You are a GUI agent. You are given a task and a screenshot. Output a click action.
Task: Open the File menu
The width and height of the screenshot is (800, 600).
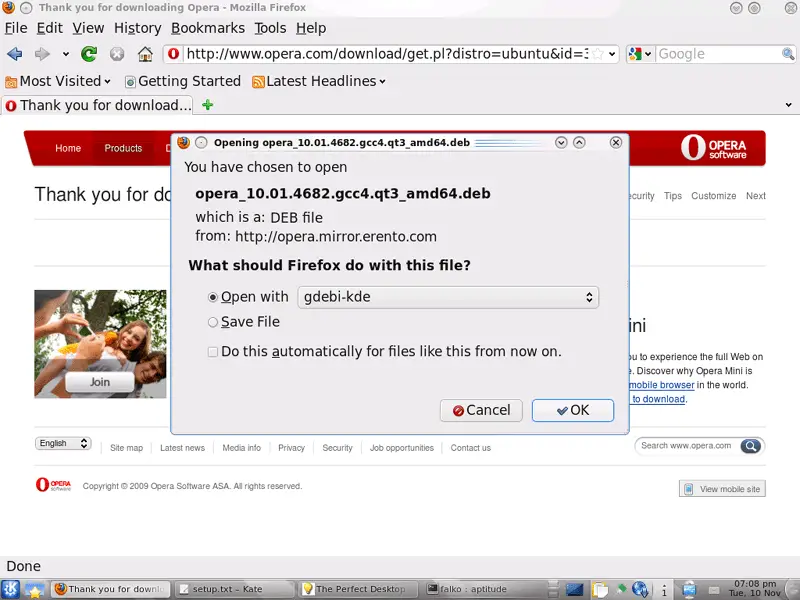pyautogui.click(x=16, y=28)
